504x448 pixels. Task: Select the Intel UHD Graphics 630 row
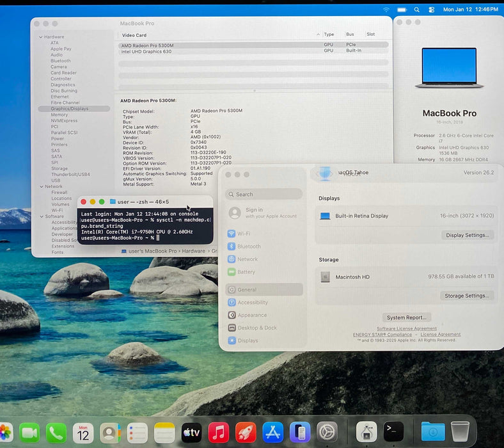coord(253,51)
